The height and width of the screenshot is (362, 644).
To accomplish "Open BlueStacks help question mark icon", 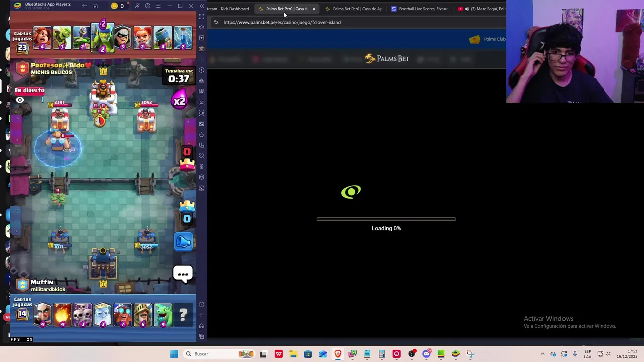I will [x=147, y=6].
